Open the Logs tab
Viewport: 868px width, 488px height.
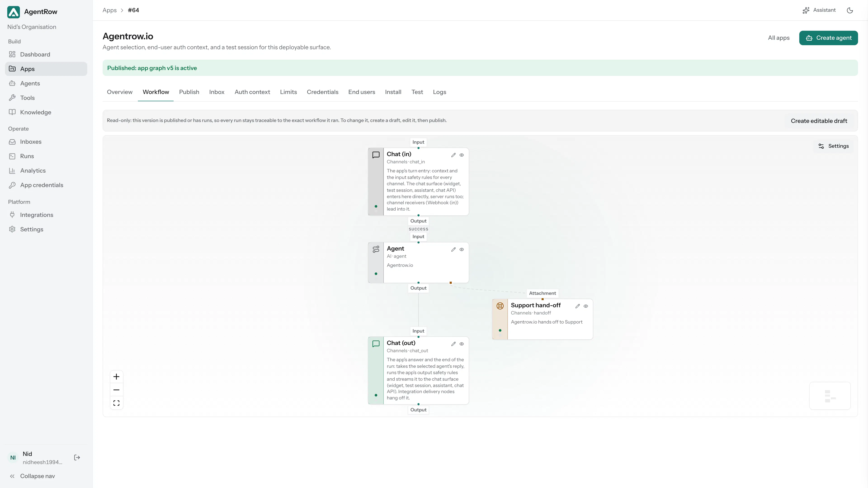click(439, 92)
